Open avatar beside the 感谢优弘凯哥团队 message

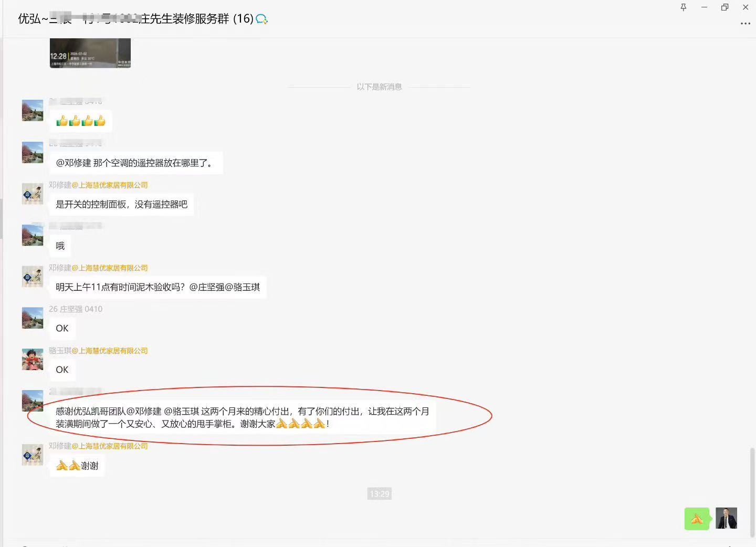33,401
